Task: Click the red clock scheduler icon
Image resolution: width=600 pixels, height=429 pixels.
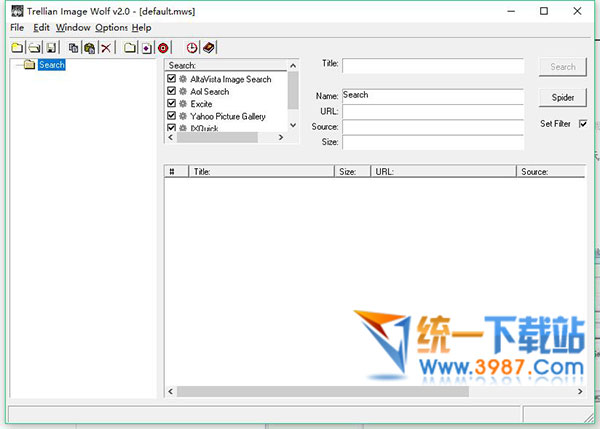Action: (192, 48)
